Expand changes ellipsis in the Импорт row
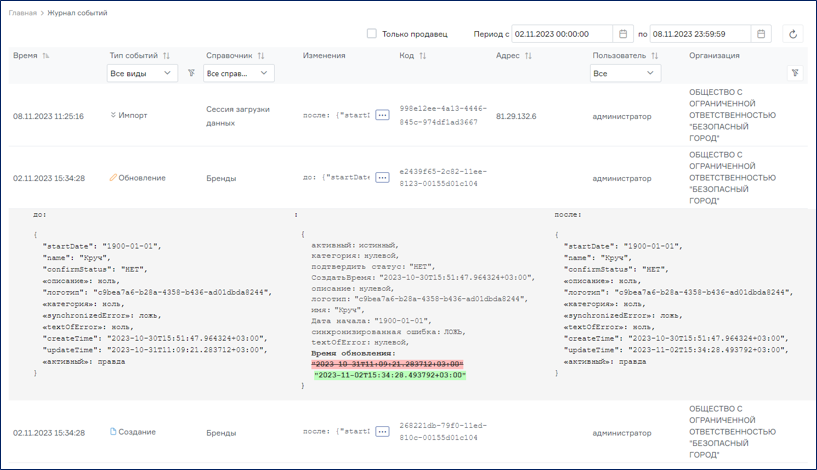817x470 pixels. 382,116
